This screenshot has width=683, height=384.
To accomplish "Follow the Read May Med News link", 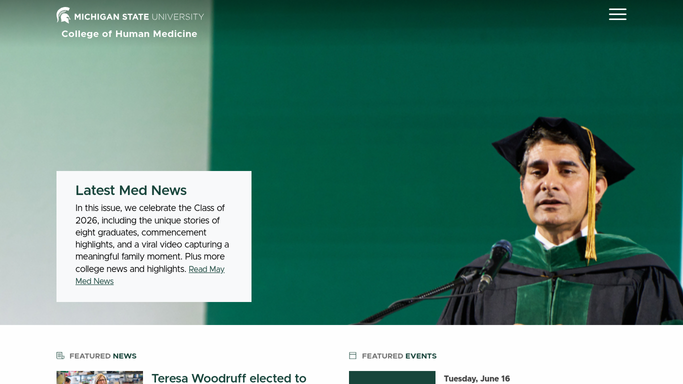I will click(150, 275).
